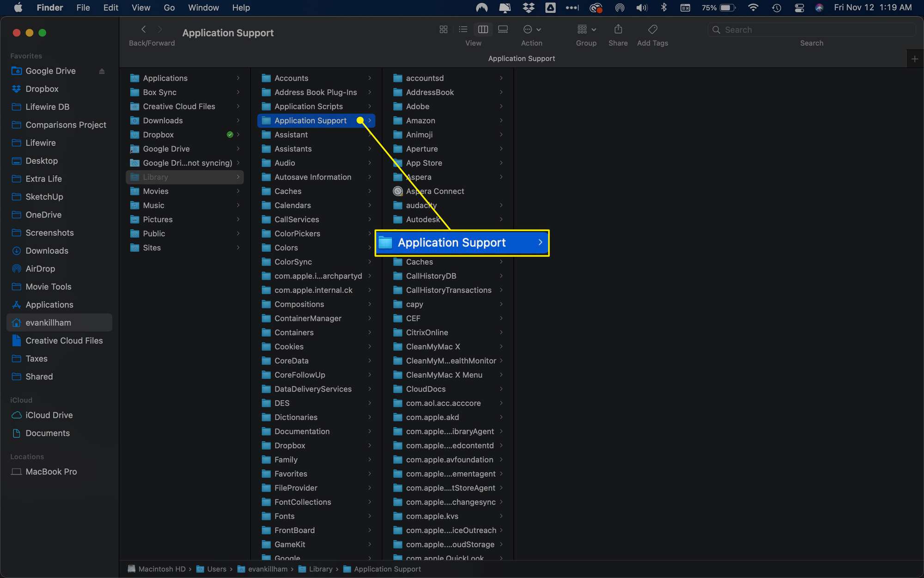Viewport: 924px width, 578px height.
Task: Open Bluetooth menu bar icon
Action: click(x=664, y=7)
